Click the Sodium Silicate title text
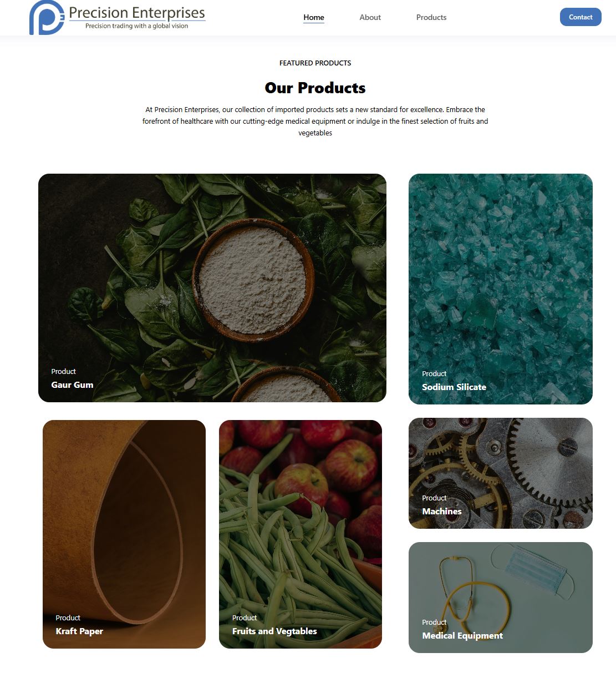Viewport: 616px width, 688px height. (x=454, y=387)
